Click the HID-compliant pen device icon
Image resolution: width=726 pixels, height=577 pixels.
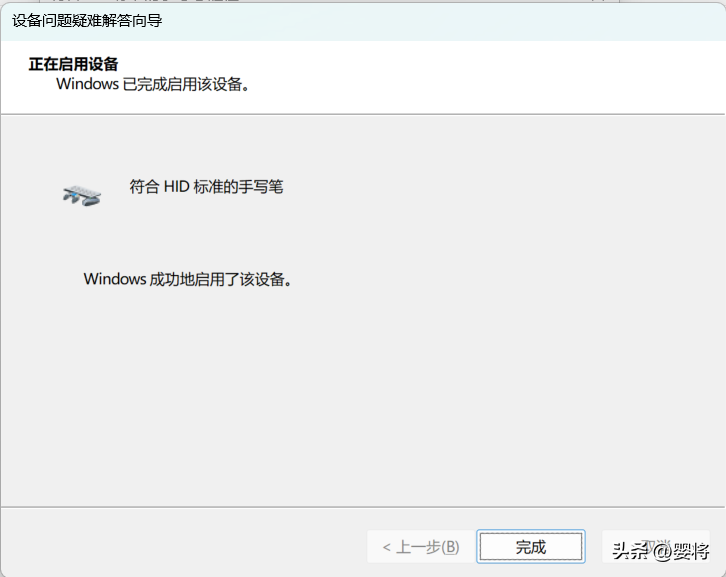82,195
